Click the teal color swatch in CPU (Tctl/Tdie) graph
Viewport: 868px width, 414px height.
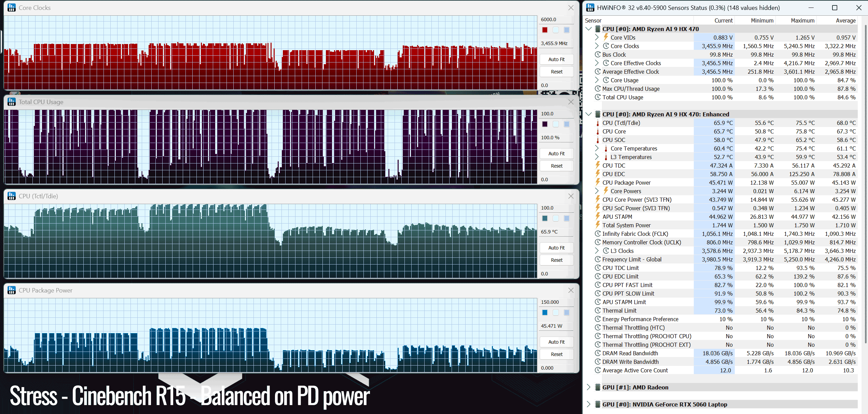[545, 218]
